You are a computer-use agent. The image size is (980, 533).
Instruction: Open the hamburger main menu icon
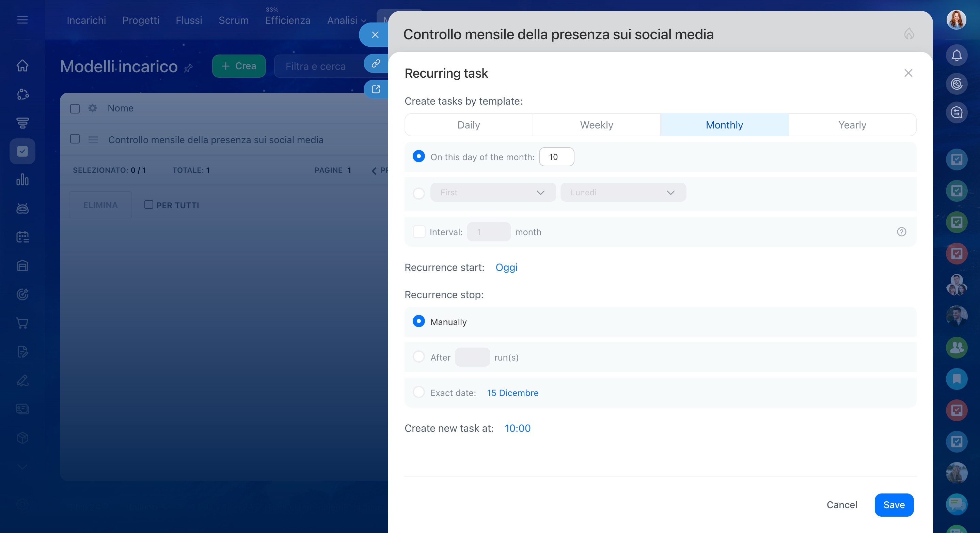22,20
